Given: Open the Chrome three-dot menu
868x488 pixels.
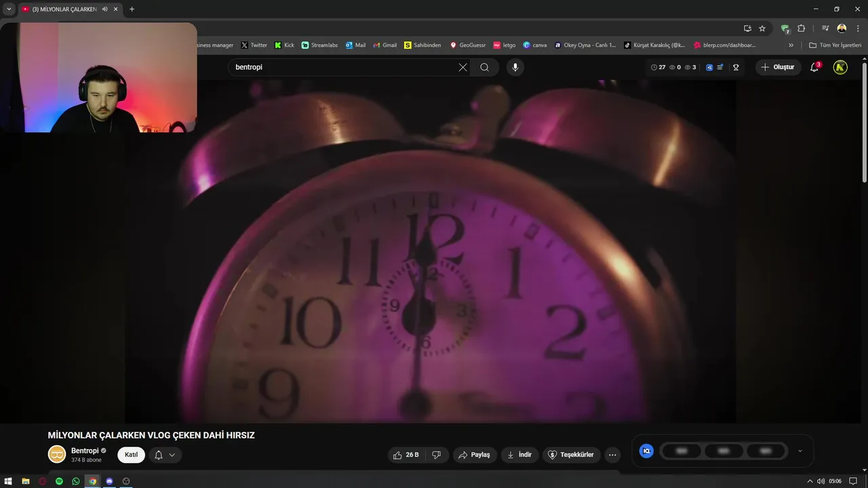Looking at the screenshot, I should [x=857, y=28].
